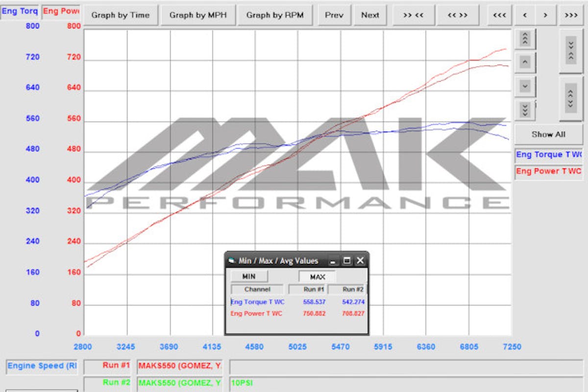588x392 pixels.
Task: Toggle the Eng Power TWC curve legend
Action: (x=548, y=171)
